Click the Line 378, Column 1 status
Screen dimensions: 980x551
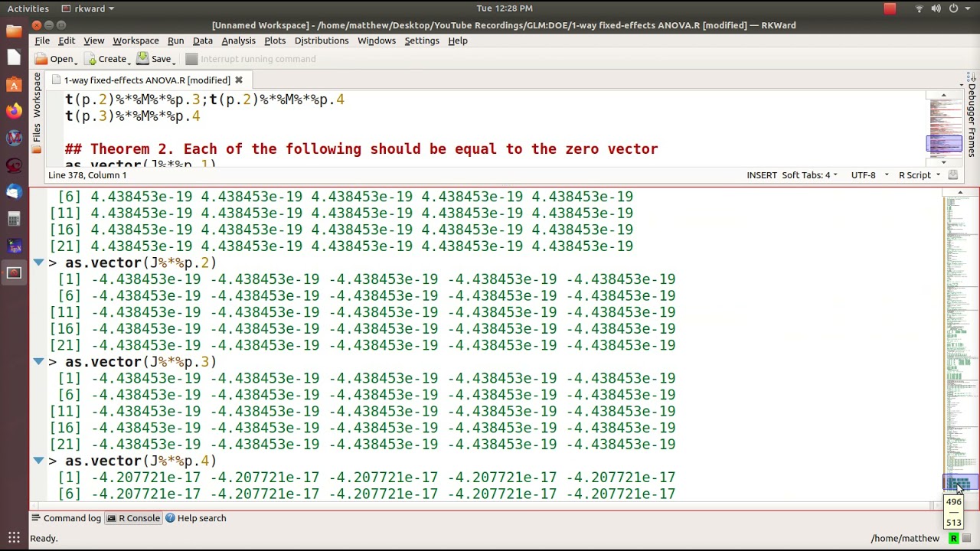tap(87, 175)
